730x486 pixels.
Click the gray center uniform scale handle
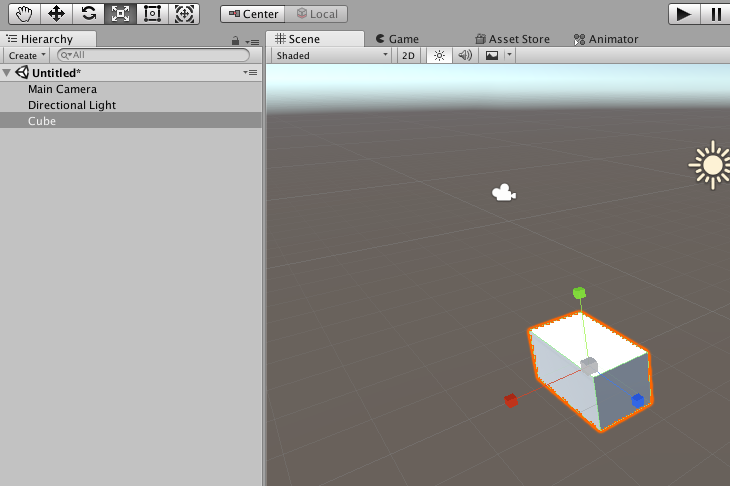[x=589, y=365]
